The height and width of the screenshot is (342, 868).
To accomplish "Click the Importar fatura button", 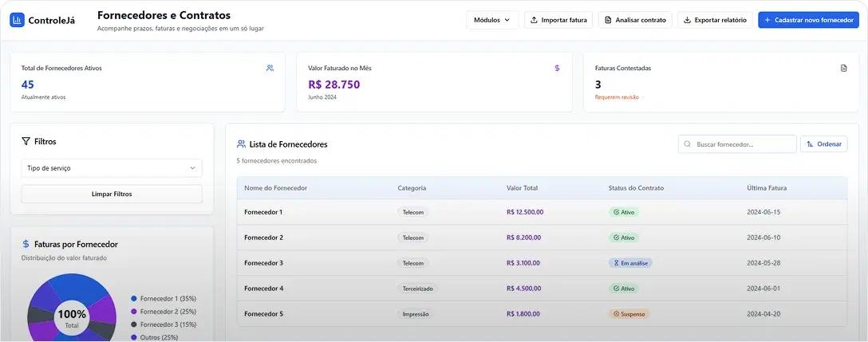I will click(558, 20).
